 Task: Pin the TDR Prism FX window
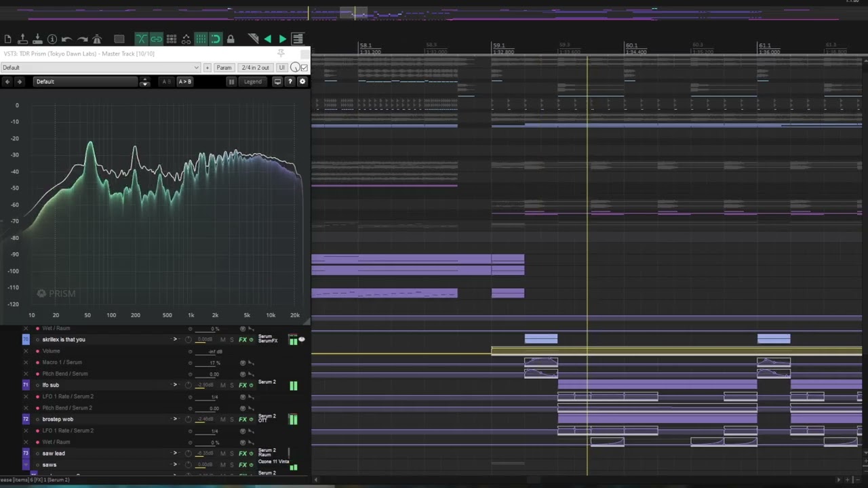click(x=281, y=53)
